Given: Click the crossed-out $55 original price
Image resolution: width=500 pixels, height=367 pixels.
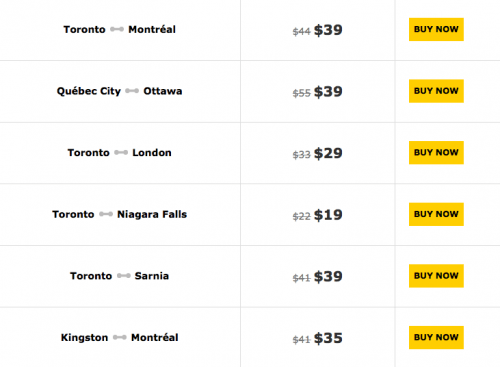Looking at the screenshot, I should point(302,93).
